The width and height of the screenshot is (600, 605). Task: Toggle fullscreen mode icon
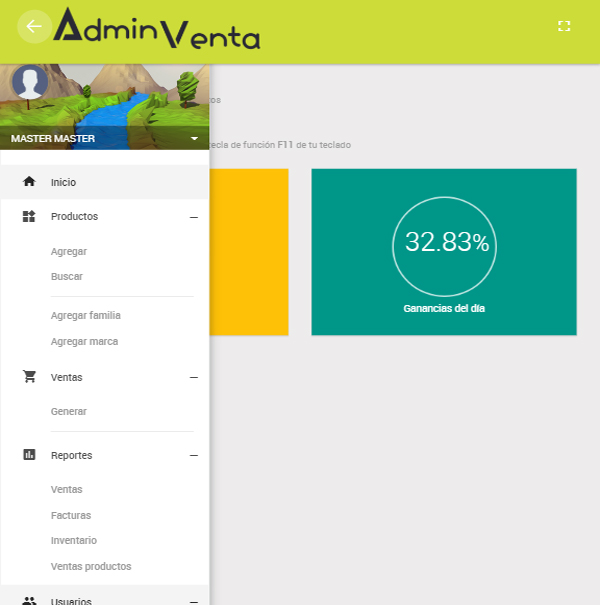tap(564, 26)
